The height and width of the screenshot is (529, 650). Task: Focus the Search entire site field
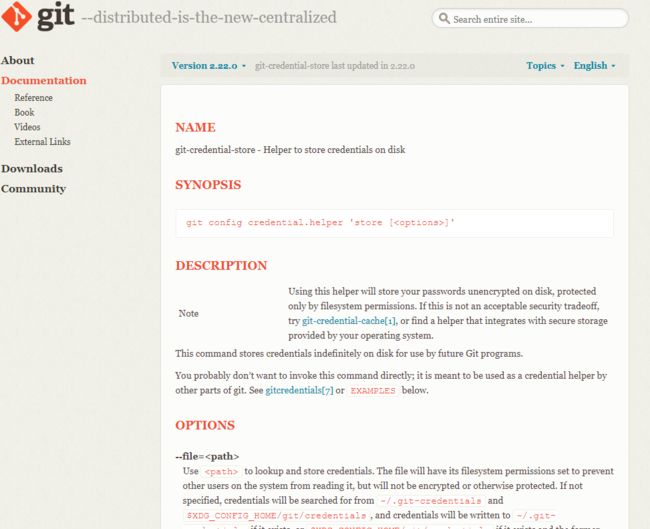[530, 19]
